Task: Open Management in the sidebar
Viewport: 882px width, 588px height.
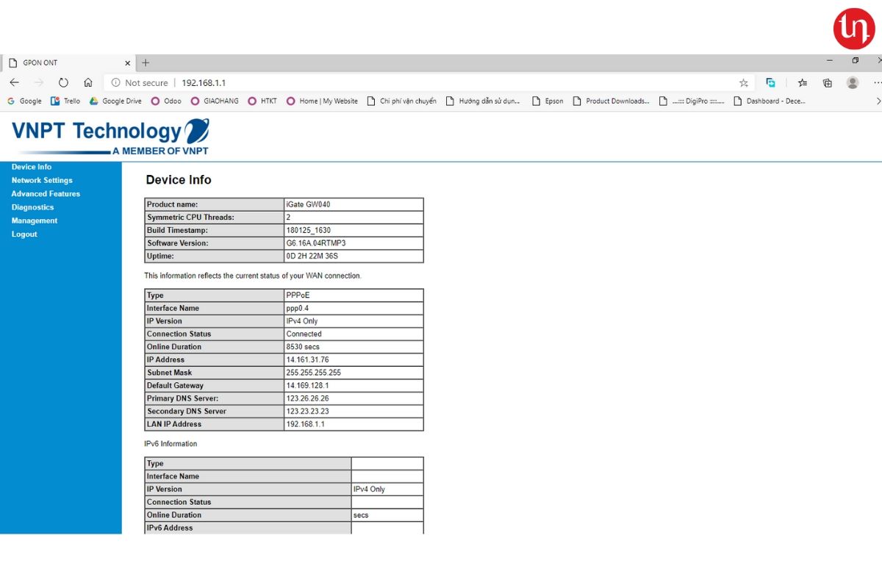Action: 34,220
